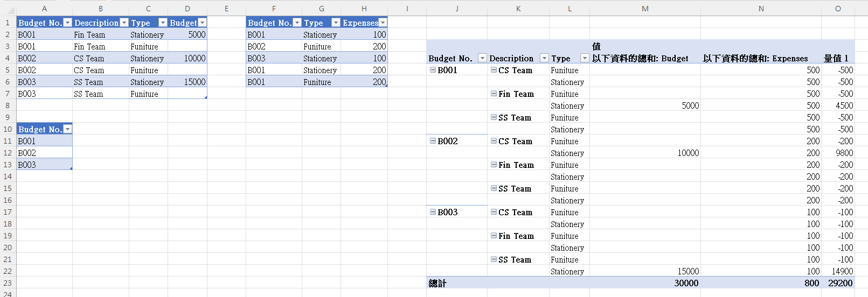Collapse the B001 group in pivot table

tap(433, 70)
